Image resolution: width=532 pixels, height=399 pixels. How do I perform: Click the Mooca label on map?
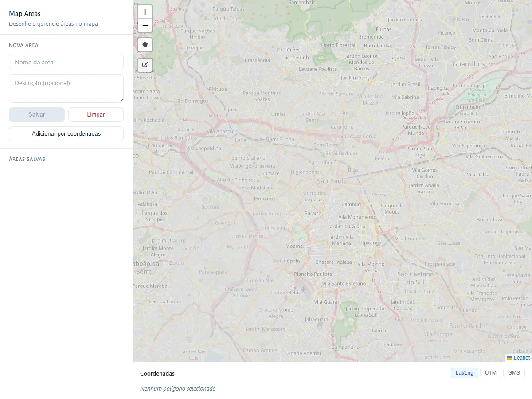[x=379, y=195]
